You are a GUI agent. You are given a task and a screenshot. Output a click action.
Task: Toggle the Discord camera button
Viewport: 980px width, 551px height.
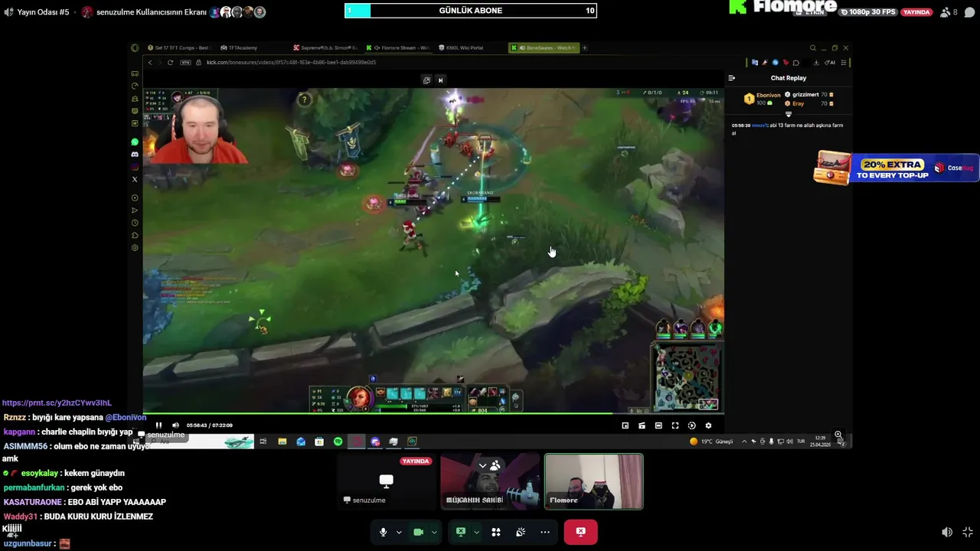coord(419,532)
